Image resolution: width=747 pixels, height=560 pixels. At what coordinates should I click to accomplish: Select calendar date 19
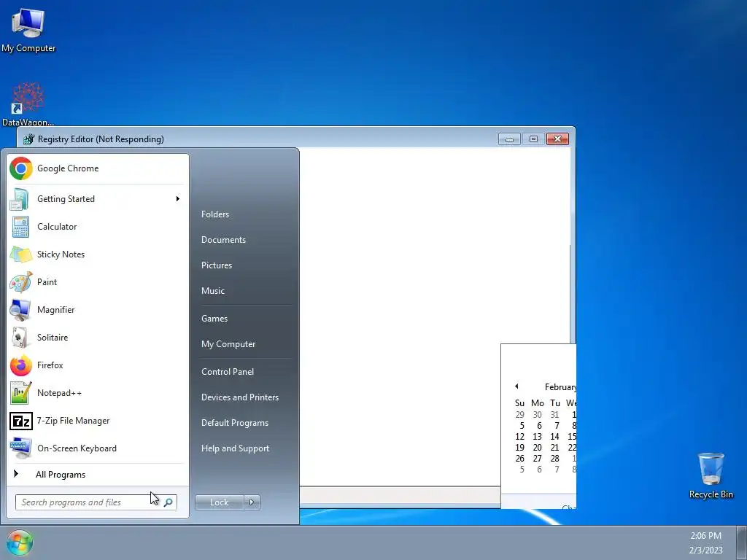point(519,448)
